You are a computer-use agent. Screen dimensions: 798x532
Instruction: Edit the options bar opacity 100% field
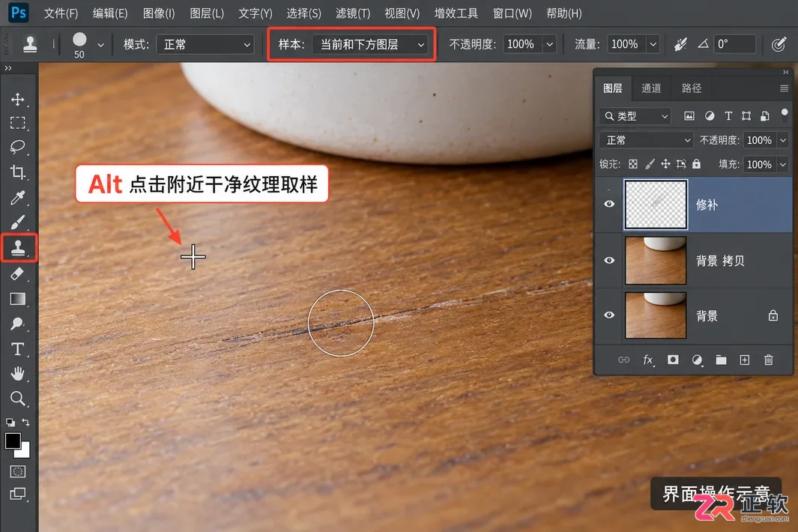tap(523, 44)
